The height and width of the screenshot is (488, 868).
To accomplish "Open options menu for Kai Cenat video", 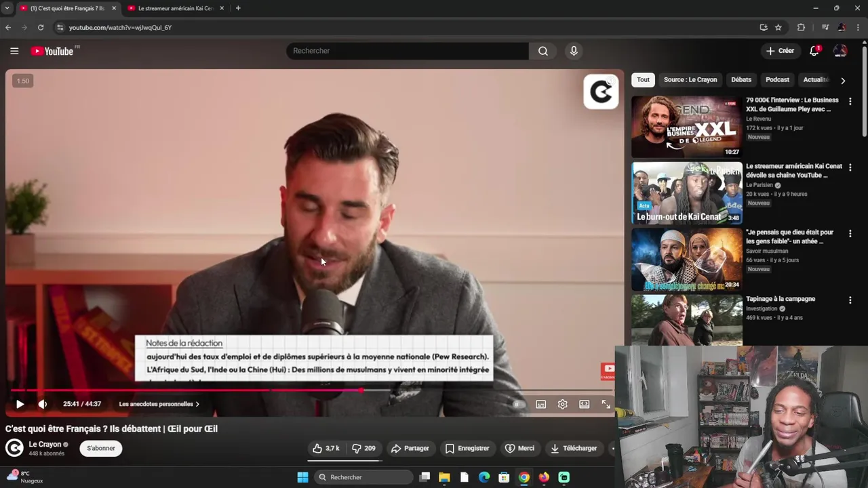I will pyautogui.click(x=850, y=167).
